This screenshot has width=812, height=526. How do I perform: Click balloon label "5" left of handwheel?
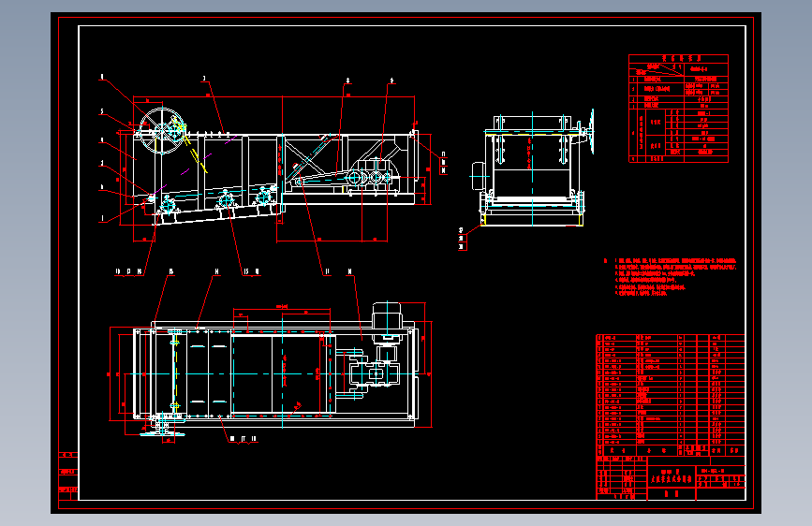tap(102, 111)
